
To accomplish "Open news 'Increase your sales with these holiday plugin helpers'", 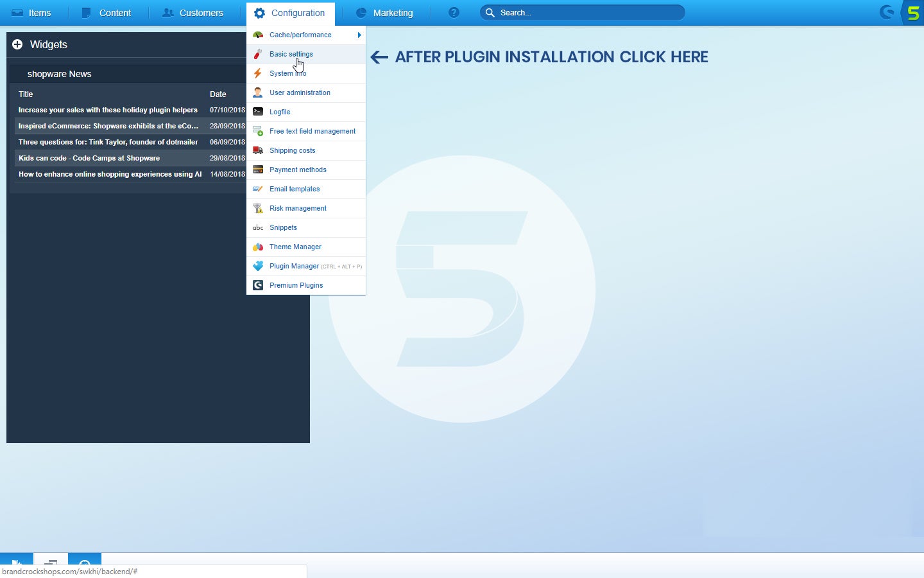I will [108, 110].
